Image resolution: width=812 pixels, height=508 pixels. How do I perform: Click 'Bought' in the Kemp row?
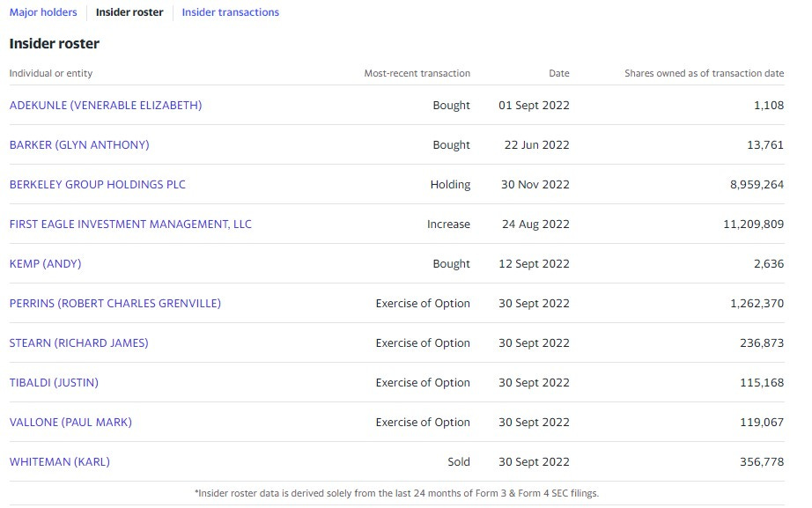click(451, 263)
